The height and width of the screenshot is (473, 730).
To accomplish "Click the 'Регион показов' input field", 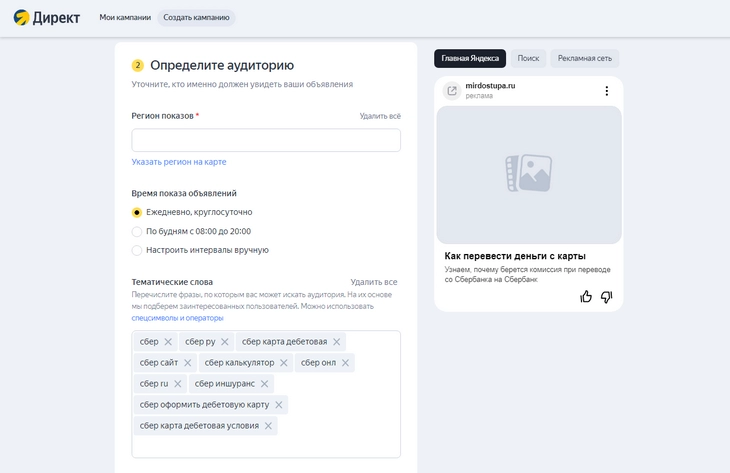I will pyautogui.click(x=266, y=140).
